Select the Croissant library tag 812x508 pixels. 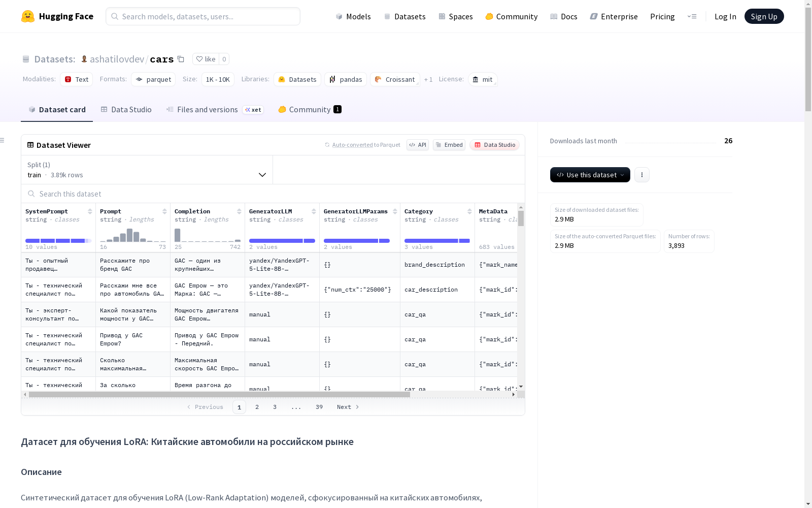(x=395, y=79)
